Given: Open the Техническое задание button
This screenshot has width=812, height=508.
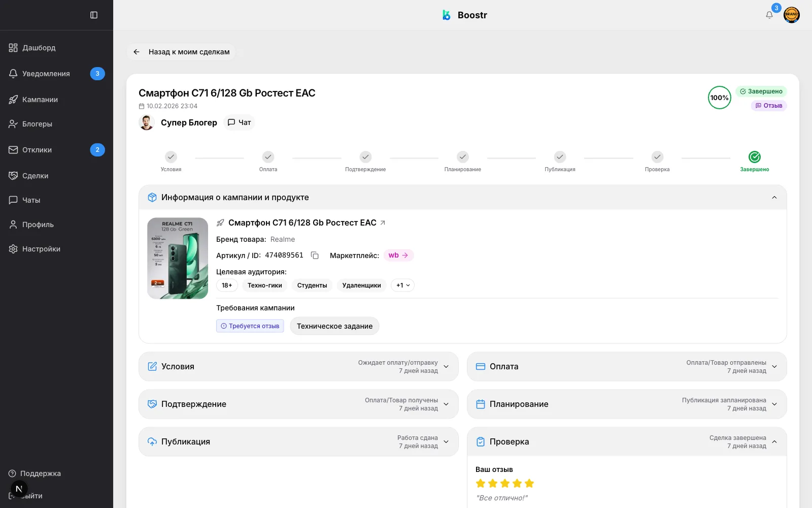Looking at the screenshot, I should pyautogui.click(x=334, y=326).
